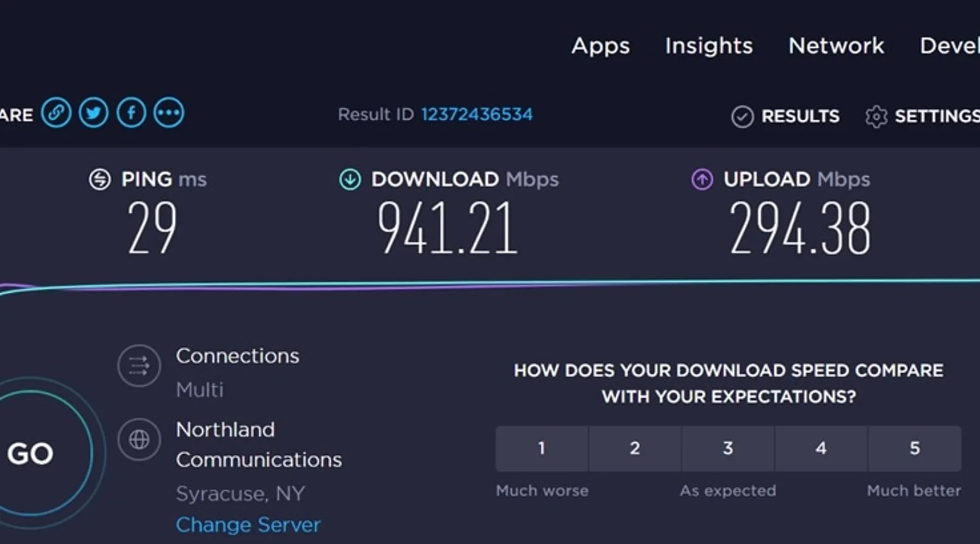Go to the Network menu
The height and width of the screenshot is (544, 980).
[x=836, y=46]
